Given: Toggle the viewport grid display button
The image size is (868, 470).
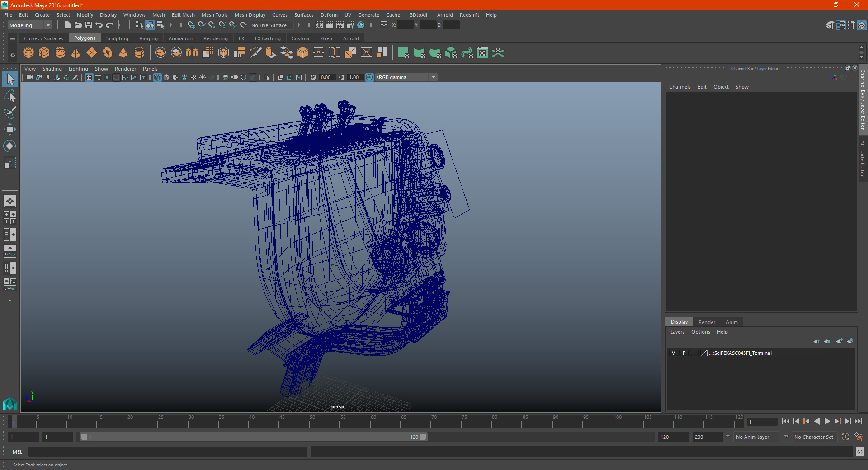Looking at the screenshot, I should 89,77.
